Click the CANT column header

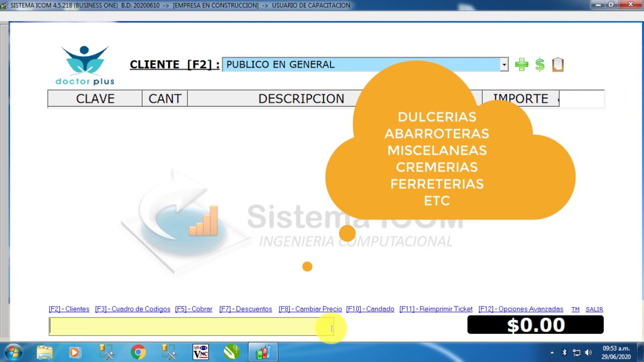[165, 99]
